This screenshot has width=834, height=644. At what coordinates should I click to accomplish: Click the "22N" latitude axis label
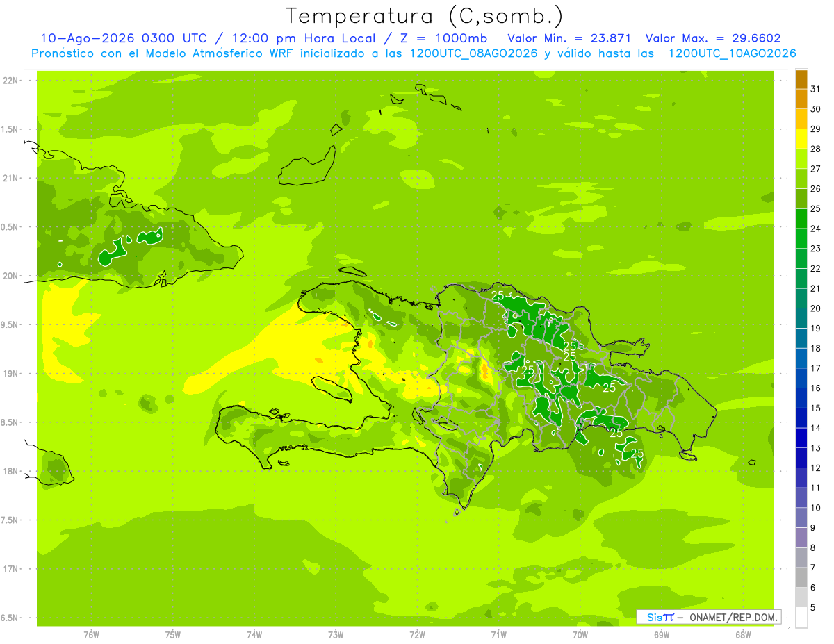pyautogui.click(x=12, y=81)
